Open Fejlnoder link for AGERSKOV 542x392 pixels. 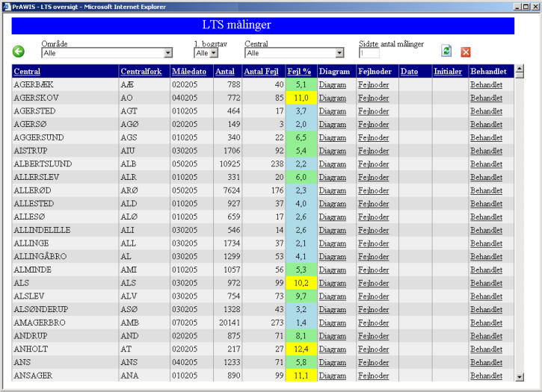tap(373, 98)
